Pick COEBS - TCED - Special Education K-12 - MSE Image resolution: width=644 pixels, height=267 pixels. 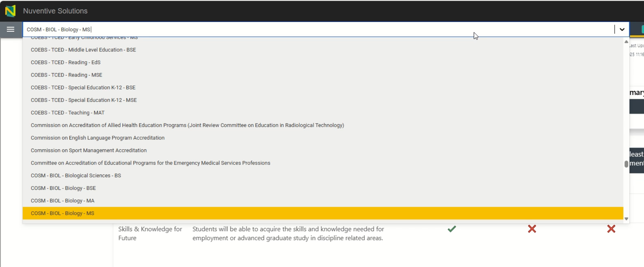click(x=323, y=100)
